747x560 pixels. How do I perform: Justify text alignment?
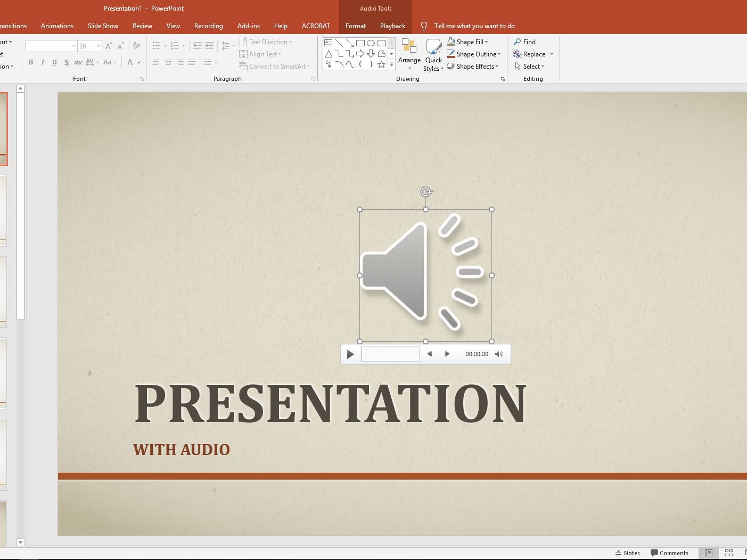[192, 62]
